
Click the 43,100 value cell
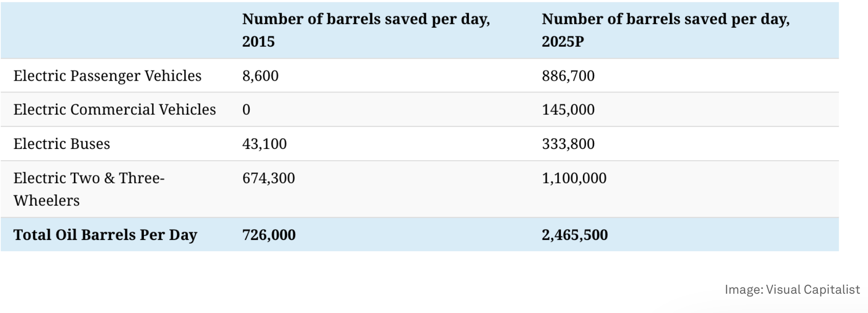(x=264, y=144)
